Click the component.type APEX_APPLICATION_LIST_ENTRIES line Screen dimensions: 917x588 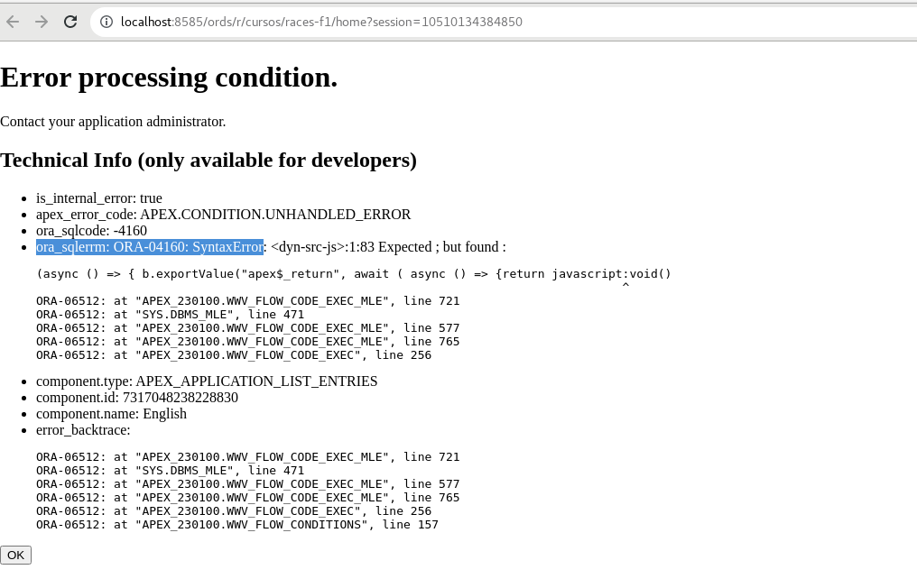207,381
